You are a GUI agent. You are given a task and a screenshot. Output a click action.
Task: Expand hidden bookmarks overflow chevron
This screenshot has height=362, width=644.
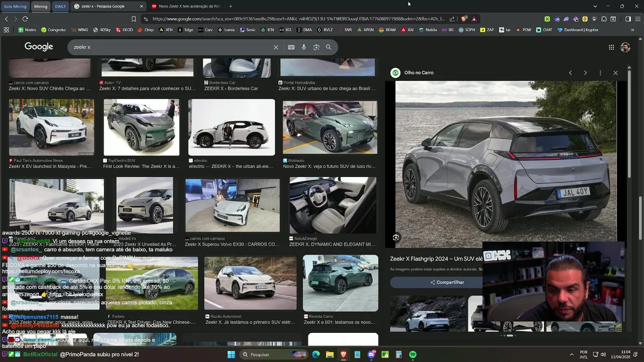(632, 30)
